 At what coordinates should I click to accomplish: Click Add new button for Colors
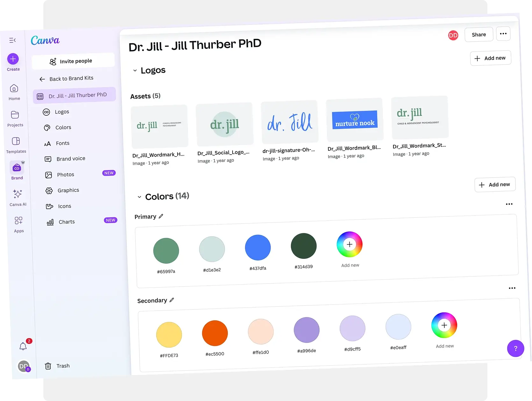point(495,185)
